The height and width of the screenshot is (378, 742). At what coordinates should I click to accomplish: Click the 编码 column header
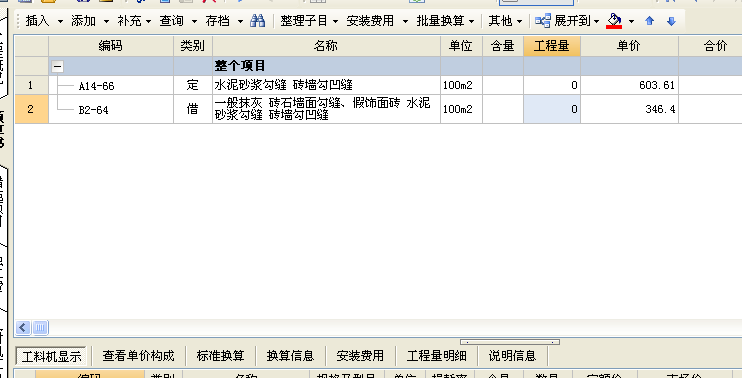point(111,46)
